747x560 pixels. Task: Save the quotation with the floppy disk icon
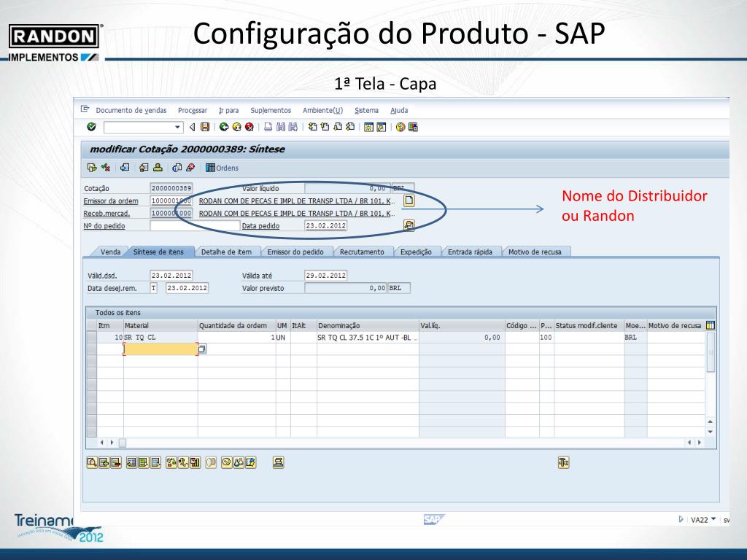pyautogui.click(x=205, y=127)
